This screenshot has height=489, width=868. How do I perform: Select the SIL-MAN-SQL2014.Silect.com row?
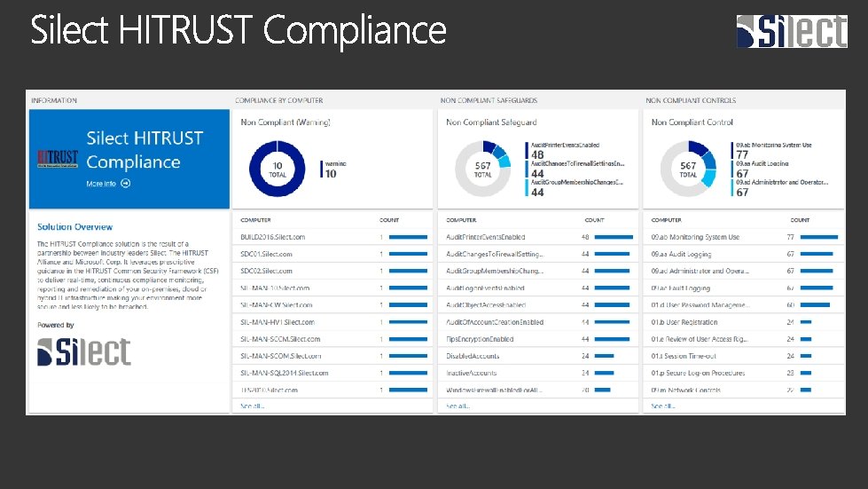332,373
